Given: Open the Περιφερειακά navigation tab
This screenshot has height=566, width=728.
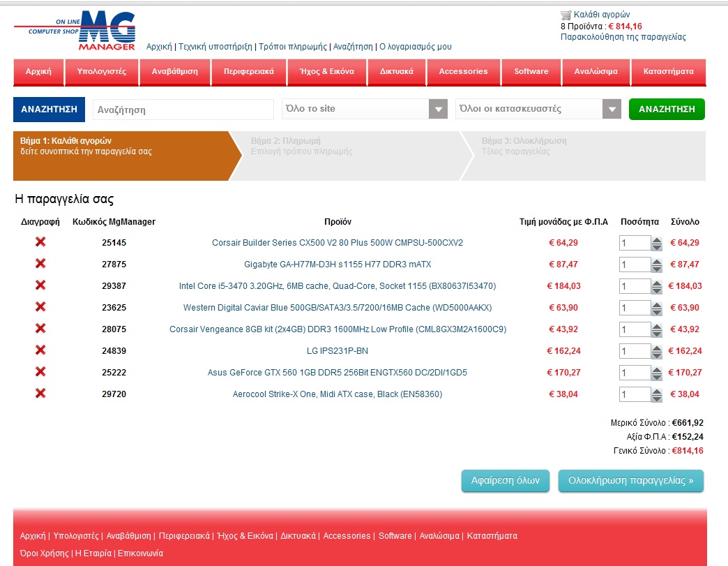Looking at the screenshot, I should 249,72.
